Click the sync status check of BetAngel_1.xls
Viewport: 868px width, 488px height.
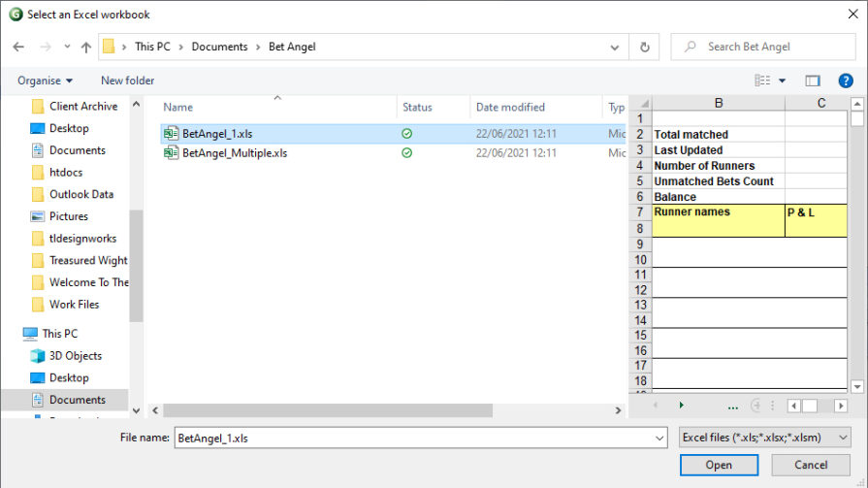407,134
